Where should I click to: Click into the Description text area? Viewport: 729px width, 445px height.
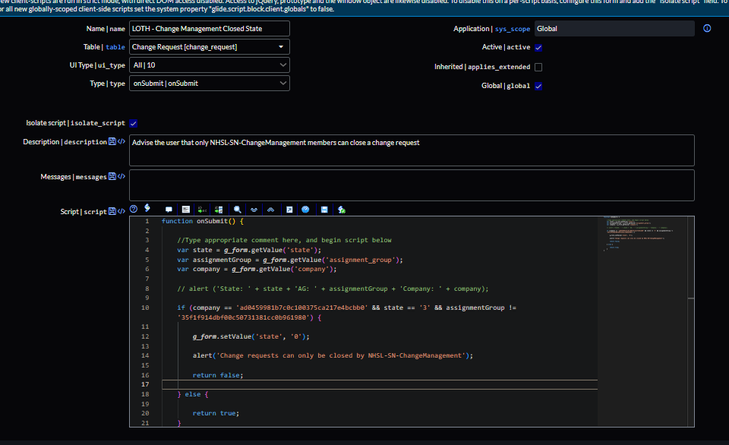tap(410, 150)
